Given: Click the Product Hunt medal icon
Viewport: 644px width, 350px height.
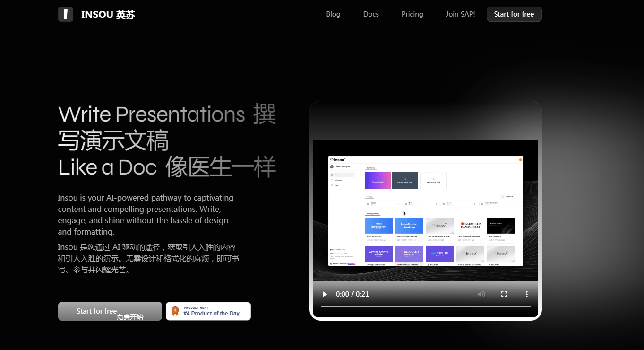Looking at the screenshot, I should point(175,311).
